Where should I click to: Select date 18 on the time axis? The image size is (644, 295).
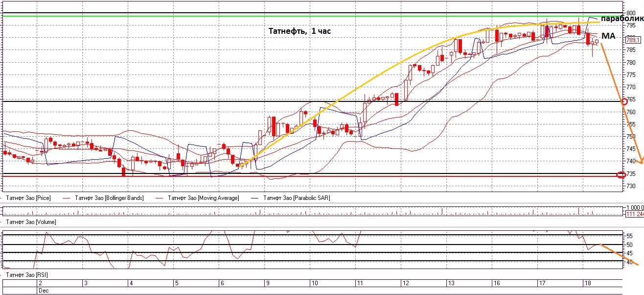click(588, 283)
